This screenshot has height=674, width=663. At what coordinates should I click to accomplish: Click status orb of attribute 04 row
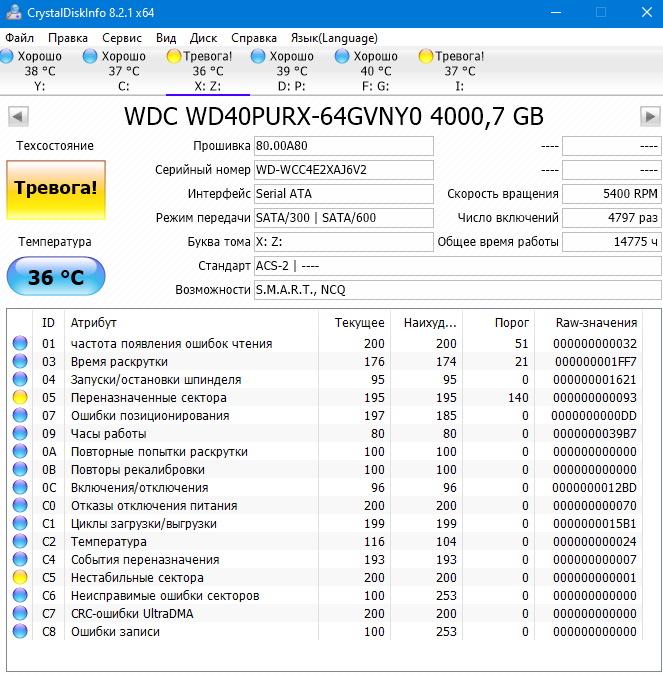tap(20, 379)
